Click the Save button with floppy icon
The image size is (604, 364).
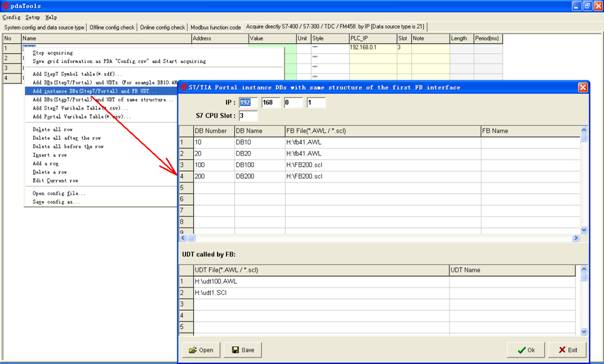[x=243, y=350]
